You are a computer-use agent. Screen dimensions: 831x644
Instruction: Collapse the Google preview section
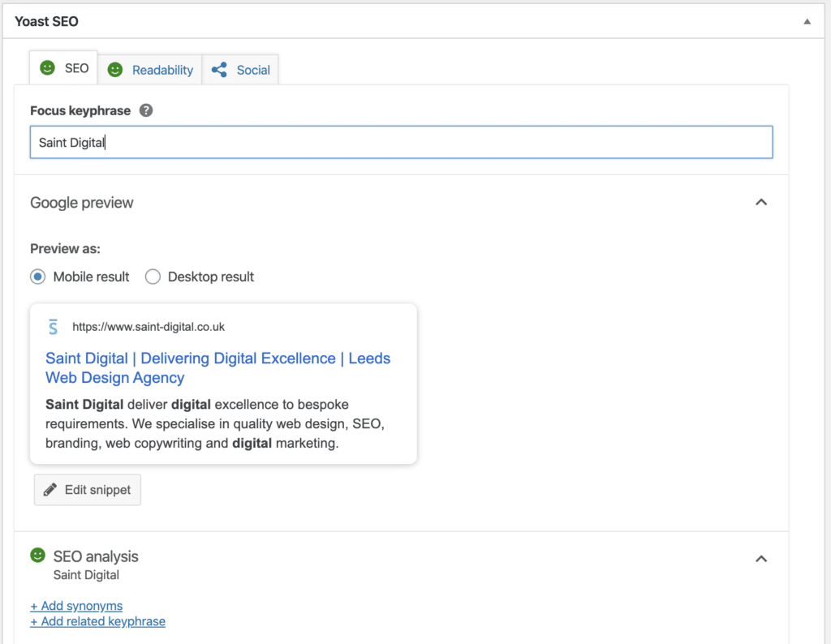(x=761, y=202)
